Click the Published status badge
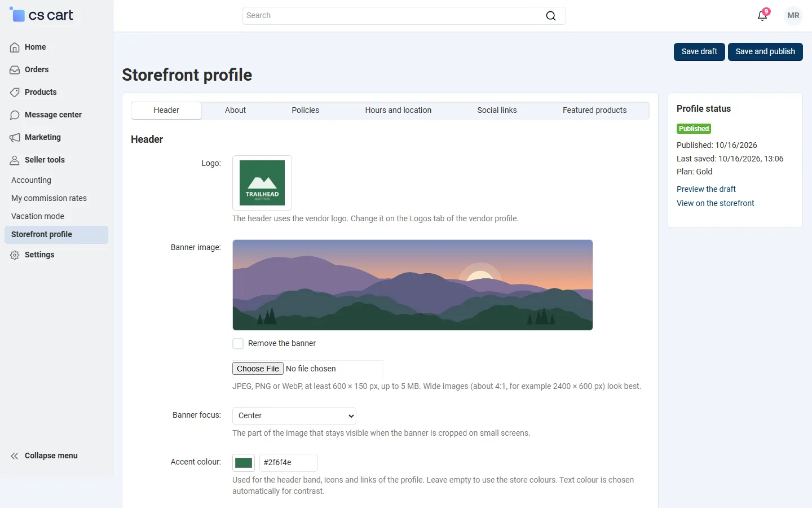812x508 pixels. tap(694, 129)
